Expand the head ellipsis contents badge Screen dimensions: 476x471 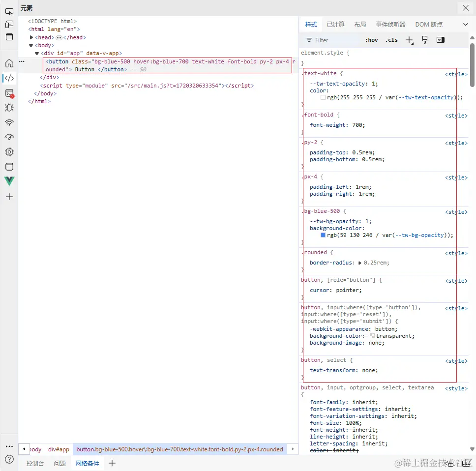tap(59, 38)
